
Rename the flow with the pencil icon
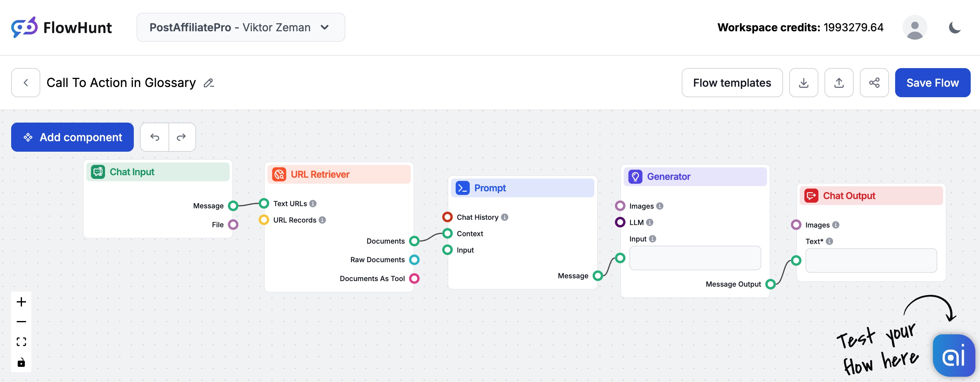[x=209, y=83]
